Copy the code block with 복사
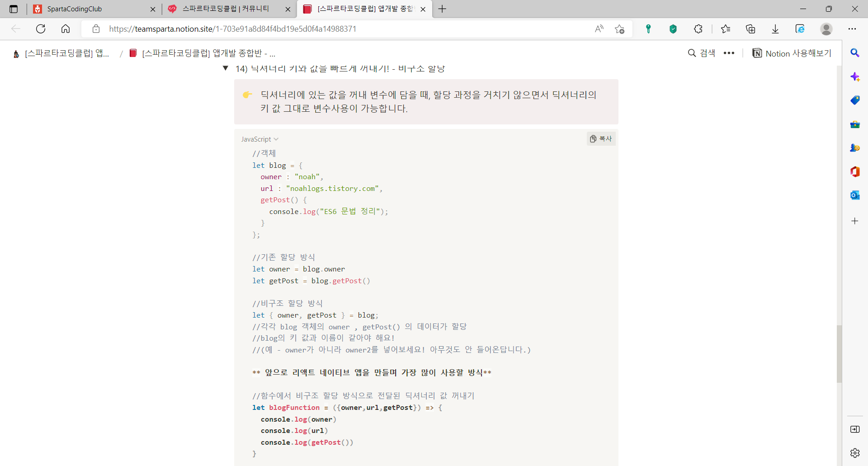This screenshot has width=868, height=466. click(601, 139)
